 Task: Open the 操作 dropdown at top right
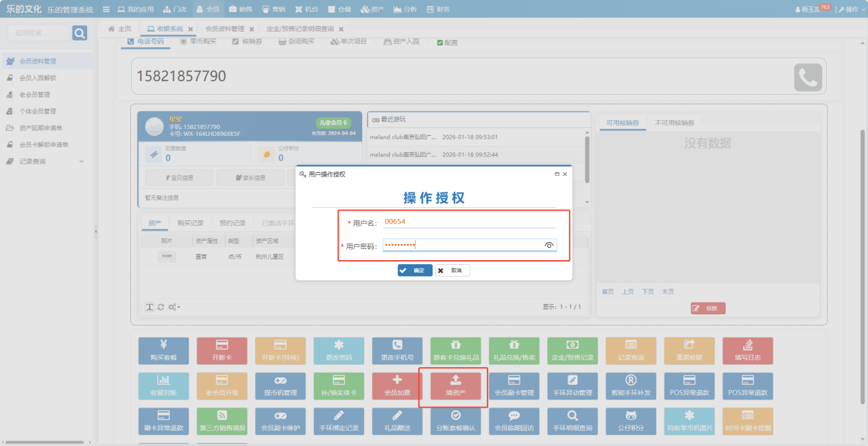[850, 10]
